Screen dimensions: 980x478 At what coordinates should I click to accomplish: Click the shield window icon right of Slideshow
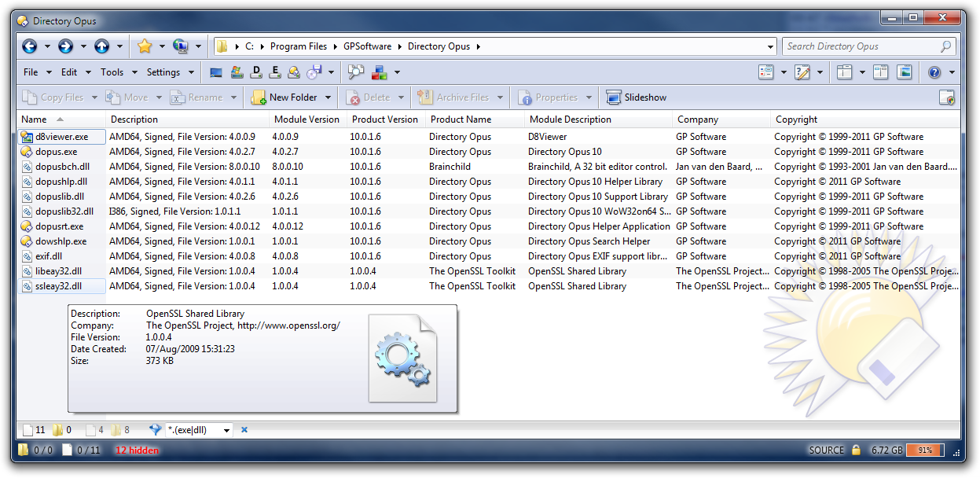[x=947, y=97]
